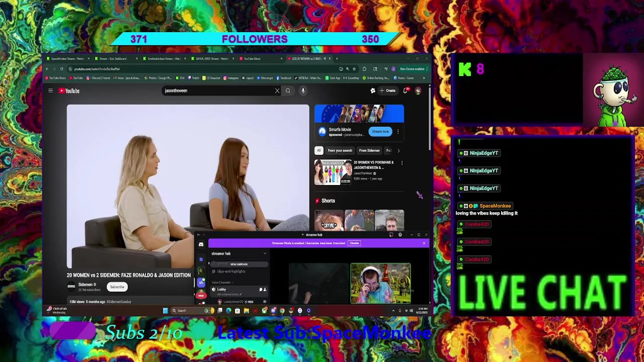Click the streamer webcam tile in Discord
The height and width of the screenshot is (362, 644).
coord(380,284)
